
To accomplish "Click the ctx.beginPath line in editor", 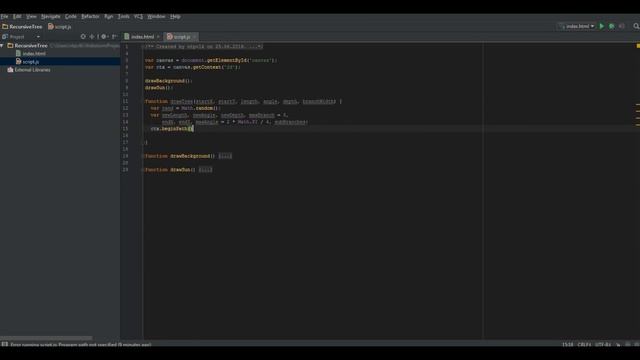I will 172,129.
